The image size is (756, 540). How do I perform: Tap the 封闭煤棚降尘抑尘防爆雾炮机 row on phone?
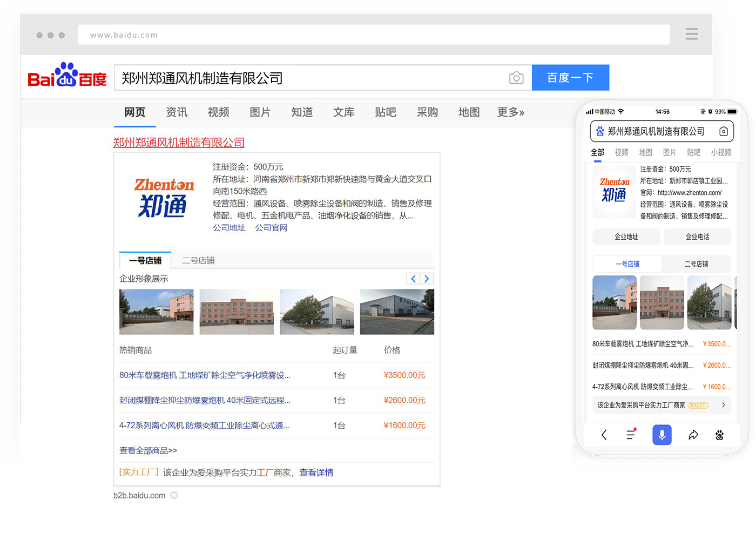tap(662, 366)
